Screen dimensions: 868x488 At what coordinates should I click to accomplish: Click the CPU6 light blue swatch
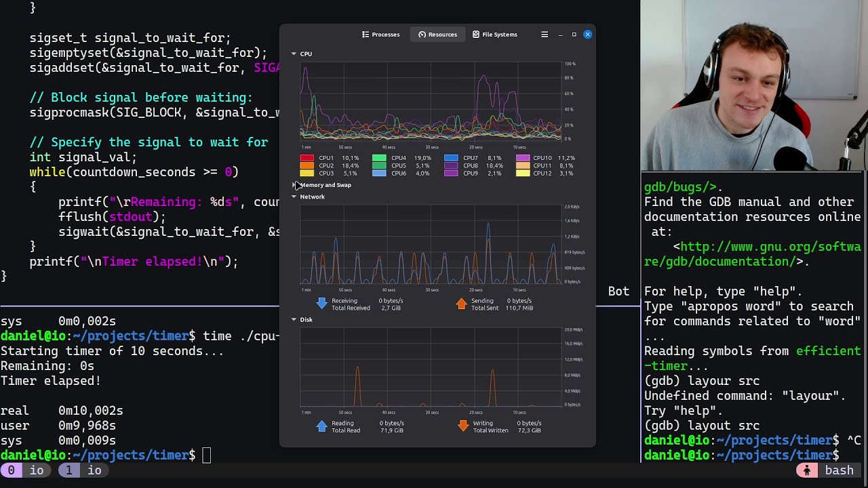(379, 174)
